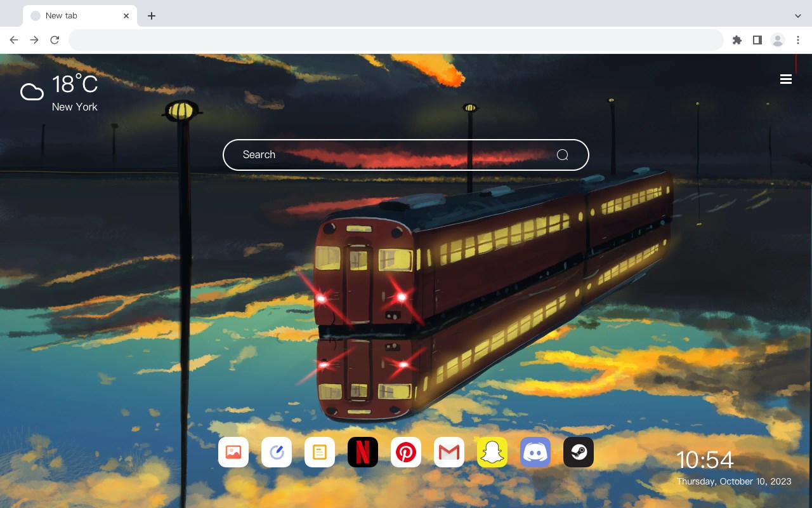Open the profile avatar menu
This screenshot has width=812, height=508.
(x=778, y=40)
